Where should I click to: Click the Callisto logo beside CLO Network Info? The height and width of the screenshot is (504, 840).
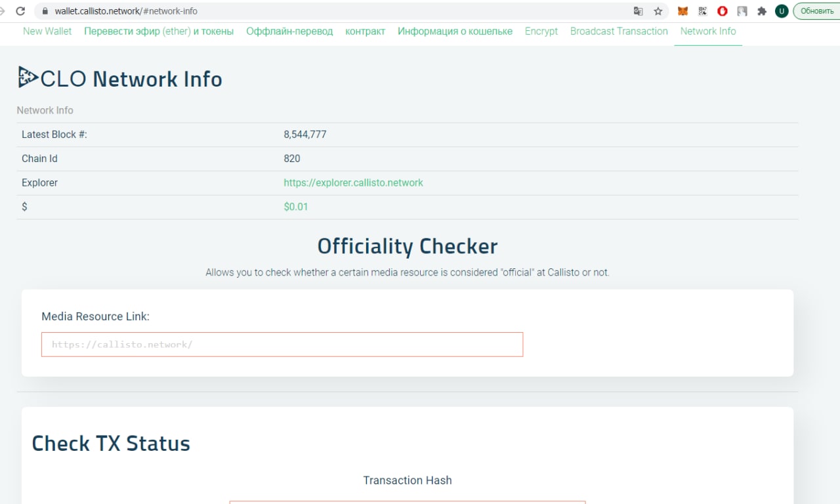[x=28, y=77]
